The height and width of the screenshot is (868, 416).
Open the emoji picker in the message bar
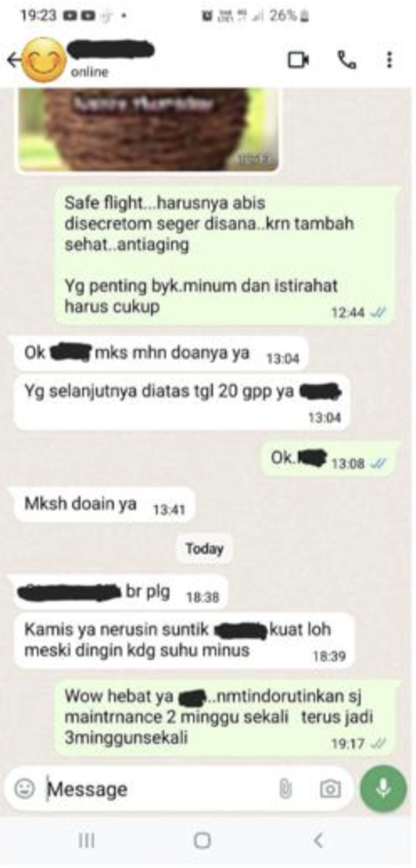click(x=24, y=788)
